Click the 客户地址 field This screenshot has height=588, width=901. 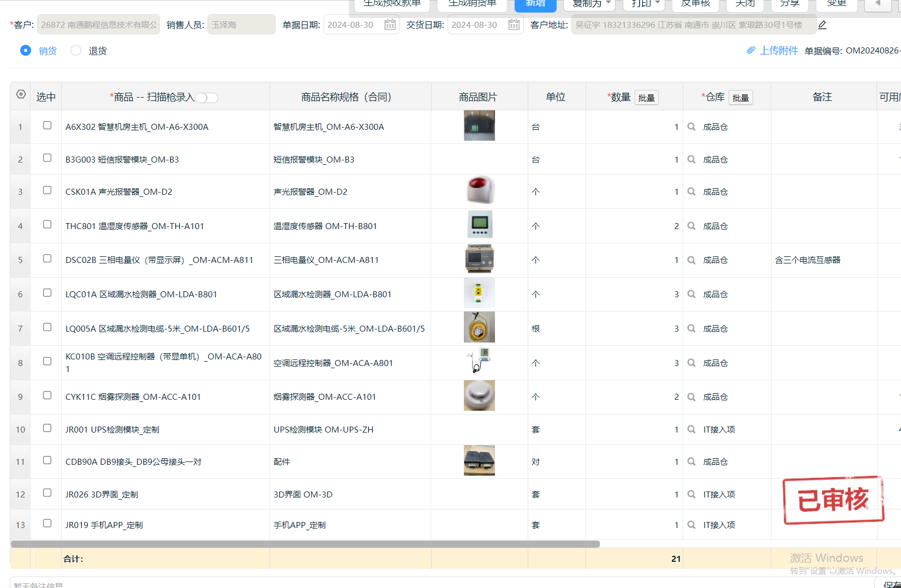694,25
